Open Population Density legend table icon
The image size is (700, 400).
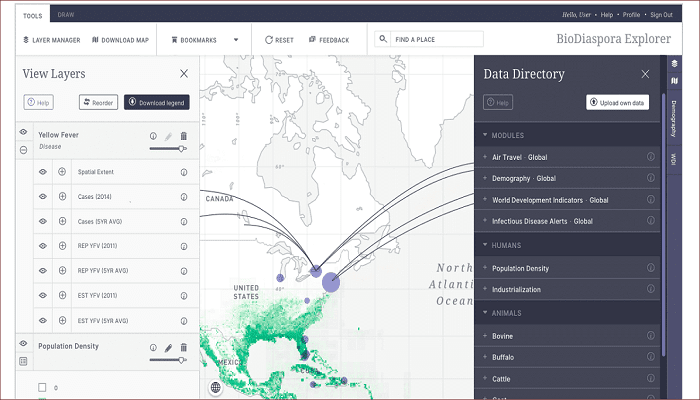tap(23, 360)
